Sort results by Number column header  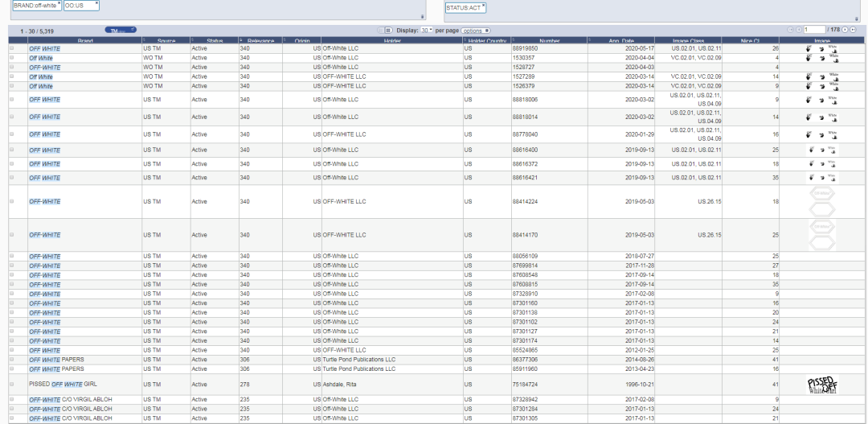[550, 40]
